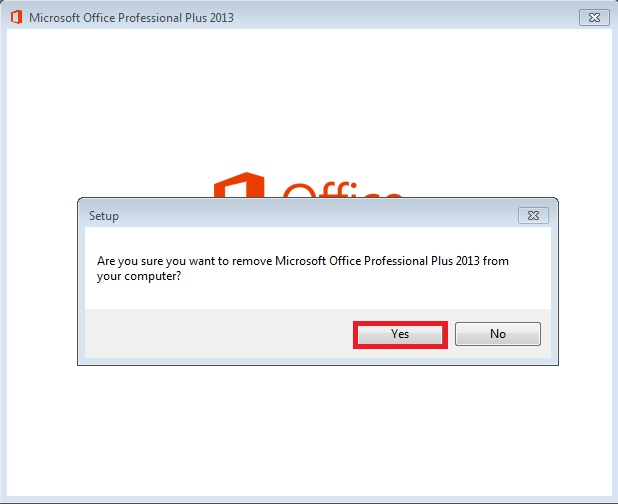Click the blank white area below dialog
The image size is (618, 504).
click(x=309, y=430)
